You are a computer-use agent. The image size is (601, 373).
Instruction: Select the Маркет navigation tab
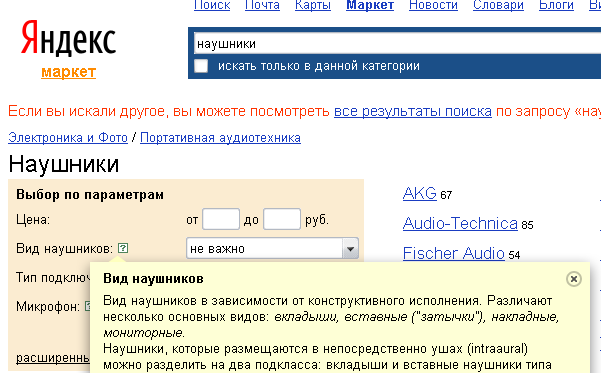(370, 5)
